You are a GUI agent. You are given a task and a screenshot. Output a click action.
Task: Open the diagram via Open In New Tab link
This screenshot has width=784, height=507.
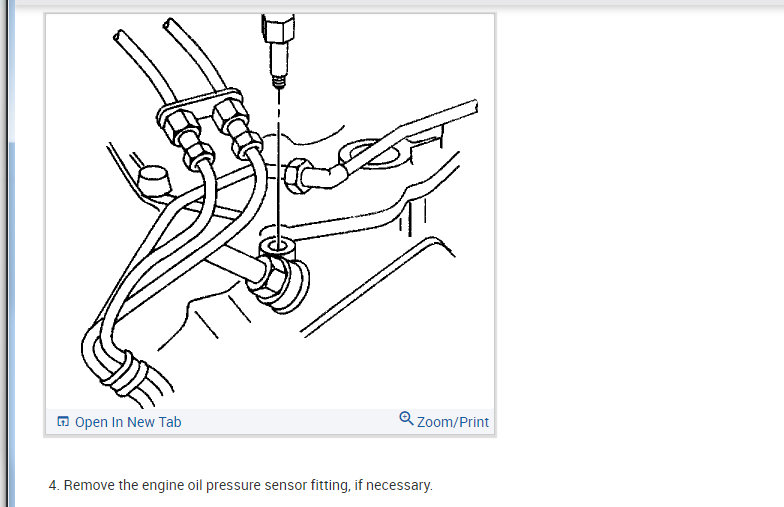(128, 422)
